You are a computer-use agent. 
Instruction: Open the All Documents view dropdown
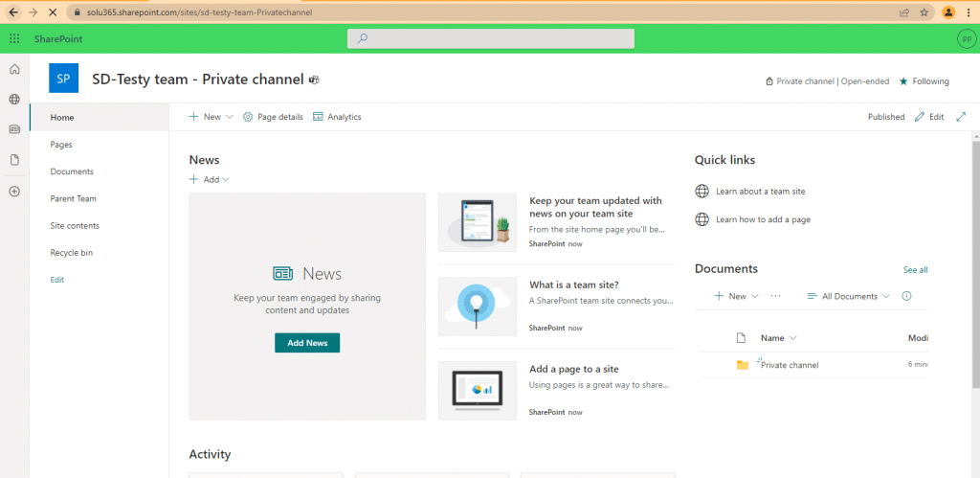pos(848,297)
